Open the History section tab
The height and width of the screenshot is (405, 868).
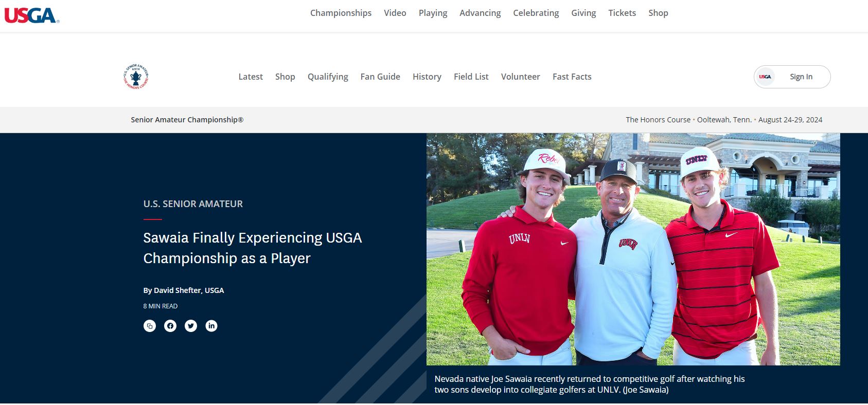tap(427, 76)
